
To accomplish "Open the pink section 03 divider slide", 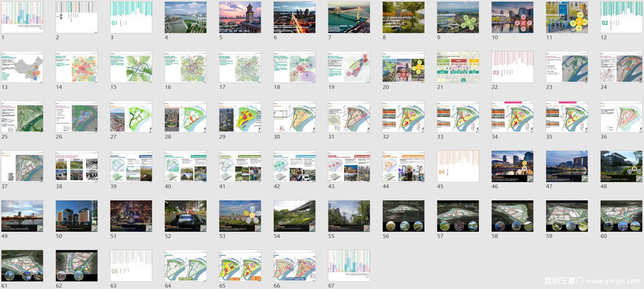I will [512, 67].
